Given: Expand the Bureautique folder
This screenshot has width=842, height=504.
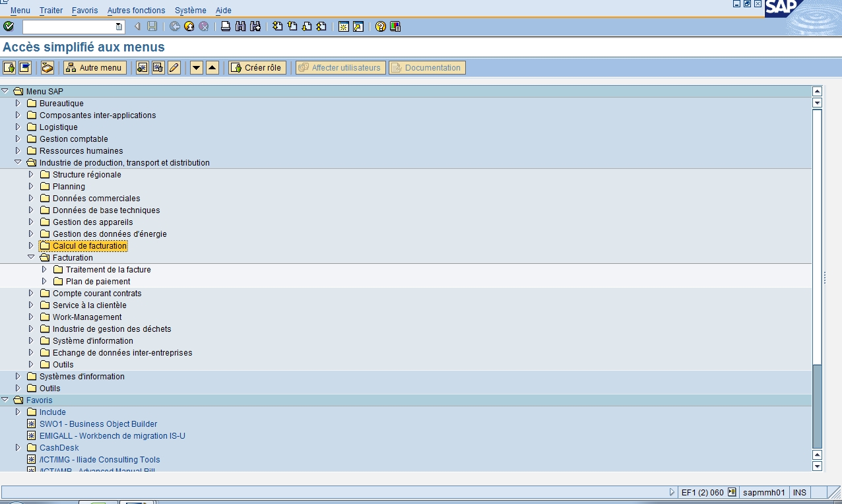Looking at the screenshot, I should click(18, 103).
